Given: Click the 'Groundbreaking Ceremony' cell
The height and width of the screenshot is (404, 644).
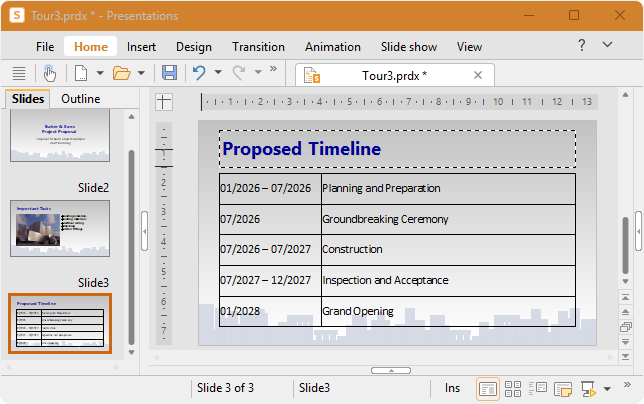Looking at the screenshot, I should (448, 219).
